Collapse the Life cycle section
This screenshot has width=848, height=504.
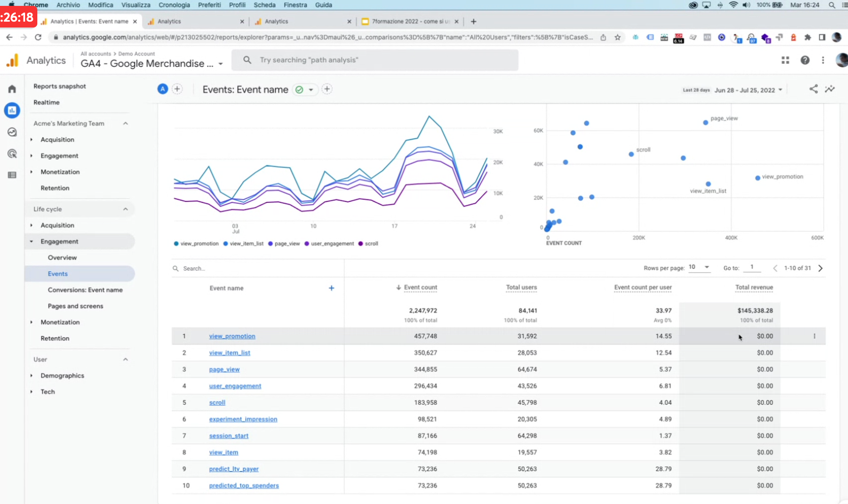125,209
